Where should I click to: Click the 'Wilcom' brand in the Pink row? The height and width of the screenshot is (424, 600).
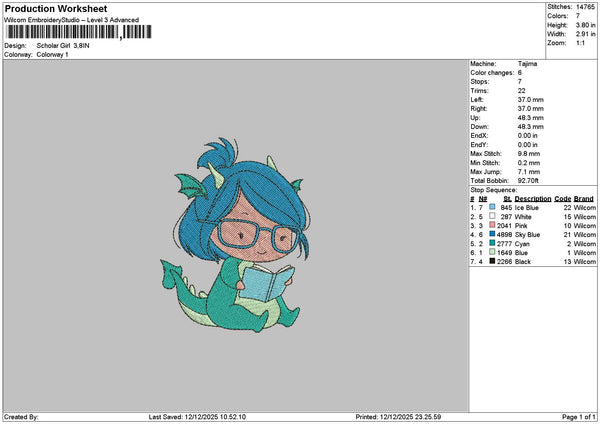point(584,226)
